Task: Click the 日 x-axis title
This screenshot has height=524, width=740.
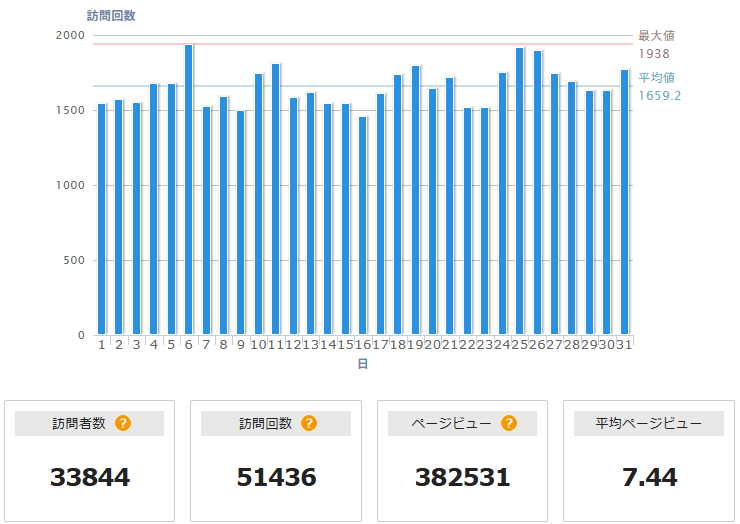Action: coord(362,363)
